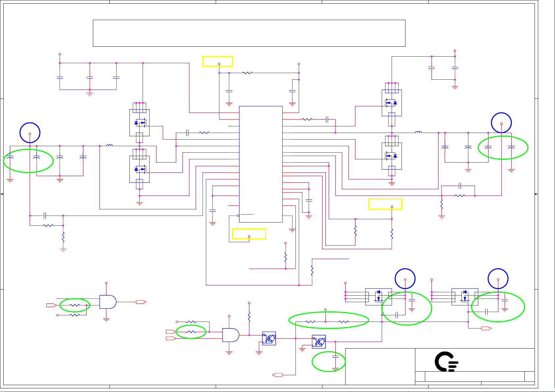Click the lower MOSFET of the left half-bridge
555x392 pixels.
coord(140,169)
